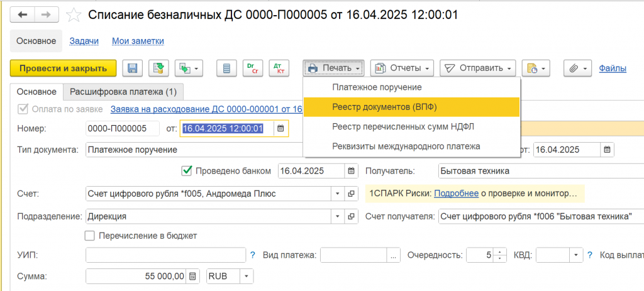
Task: Expand the КВД dropdown arrow
Action: coord(577,255)
